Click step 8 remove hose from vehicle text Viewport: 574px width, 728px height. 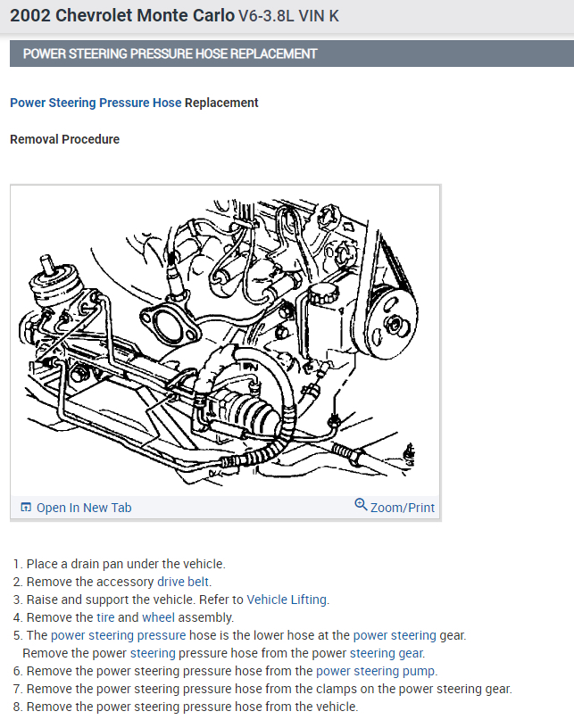click(192, 707)
